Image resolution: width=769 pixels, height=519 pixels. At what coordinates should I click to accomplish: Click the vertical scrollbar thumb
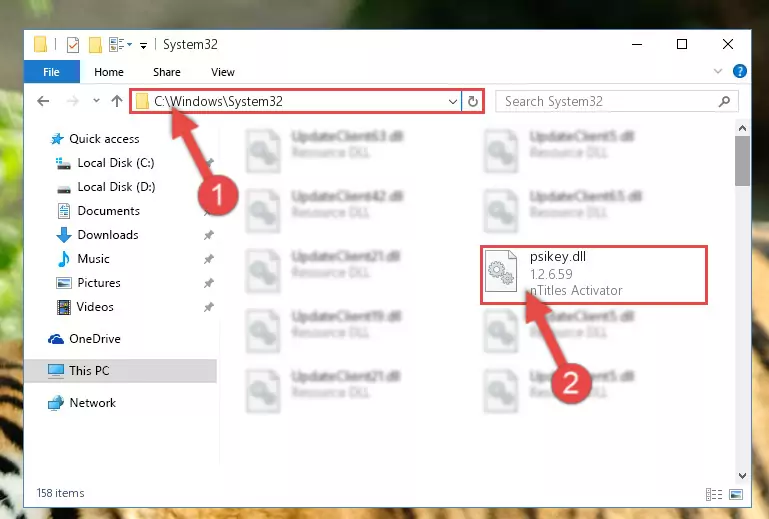[742, 161]
